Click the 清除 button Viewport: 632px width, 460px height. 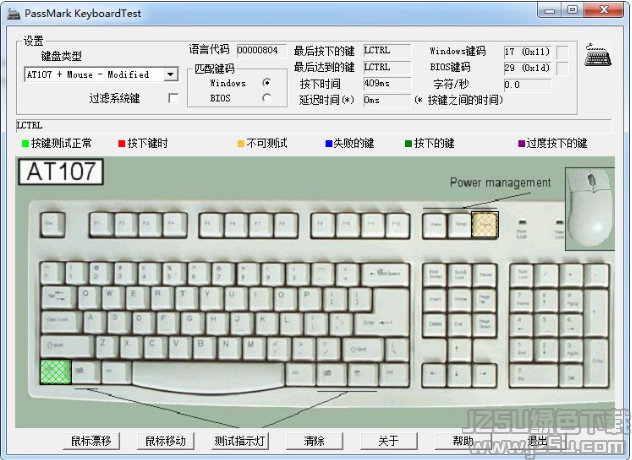314,441
